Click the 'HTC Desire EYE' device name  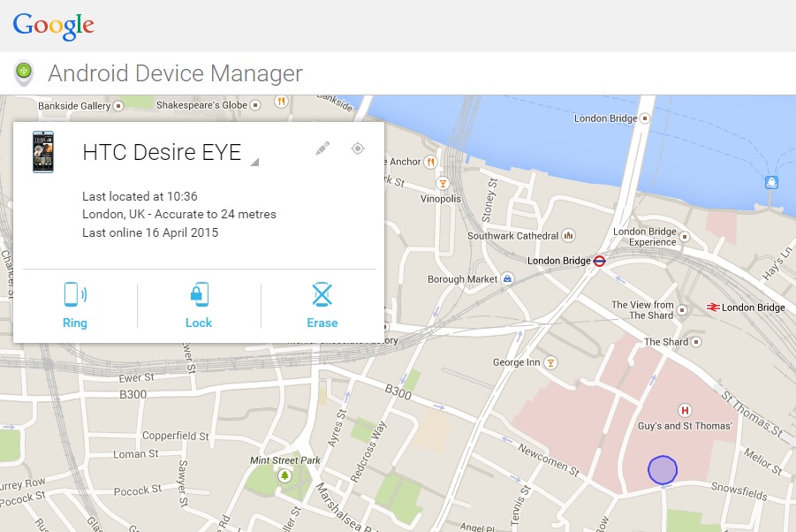162,152
